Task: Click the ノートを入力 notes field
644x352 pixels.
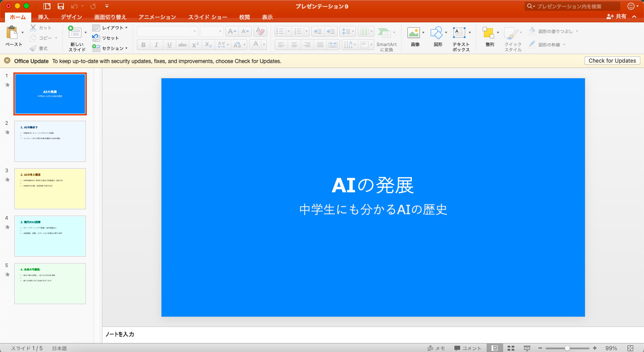Action: pos(373,335)
